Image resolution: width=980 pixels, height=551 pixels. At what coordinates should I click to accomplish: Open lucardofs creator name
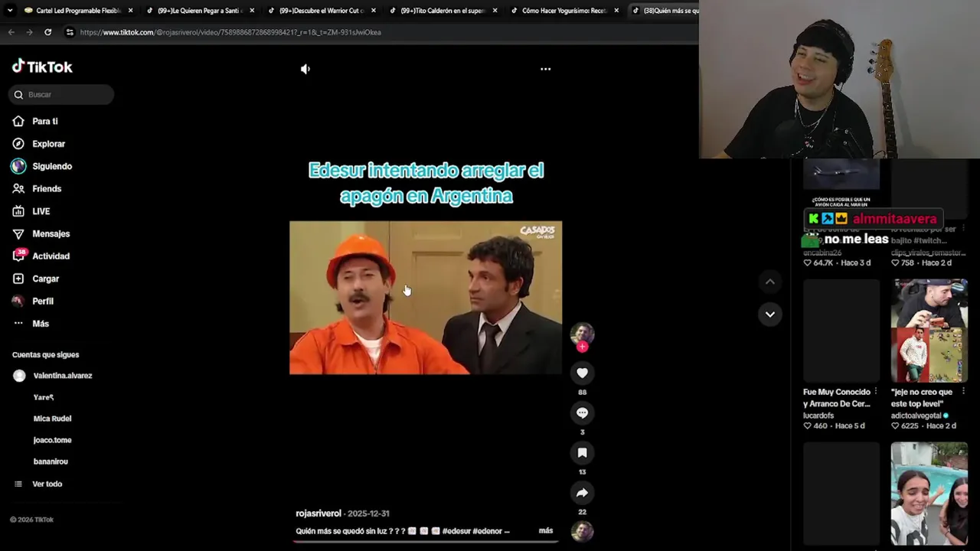(818, 416)
